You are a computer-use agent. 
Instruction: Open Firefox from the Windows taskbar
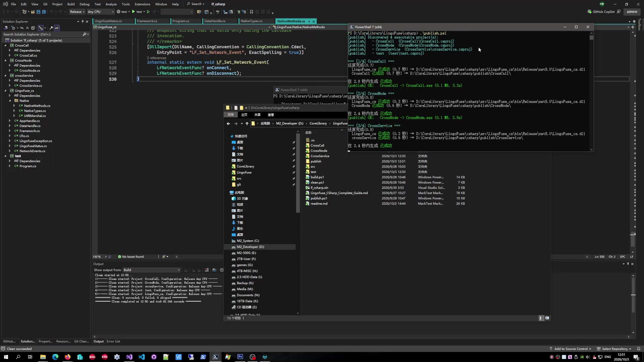[68, 357]
